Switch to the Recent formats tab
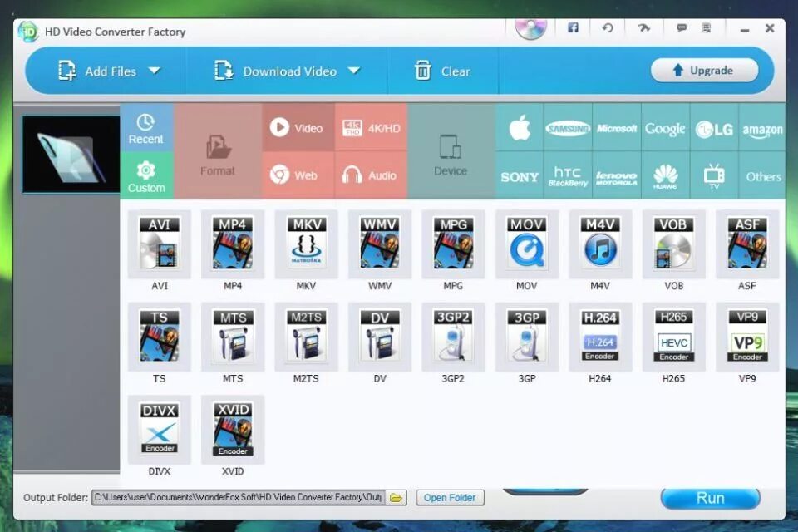 [146, 128]
